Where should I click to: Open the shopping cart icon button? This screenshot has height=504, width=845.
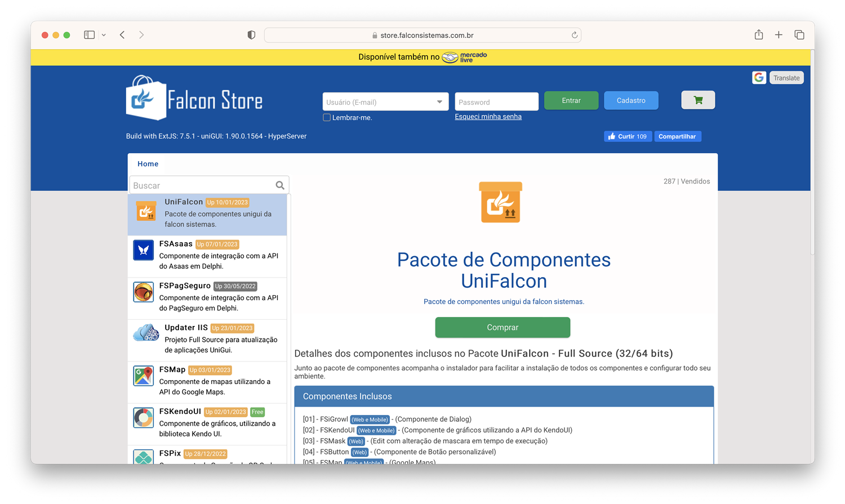click(698, 100)
